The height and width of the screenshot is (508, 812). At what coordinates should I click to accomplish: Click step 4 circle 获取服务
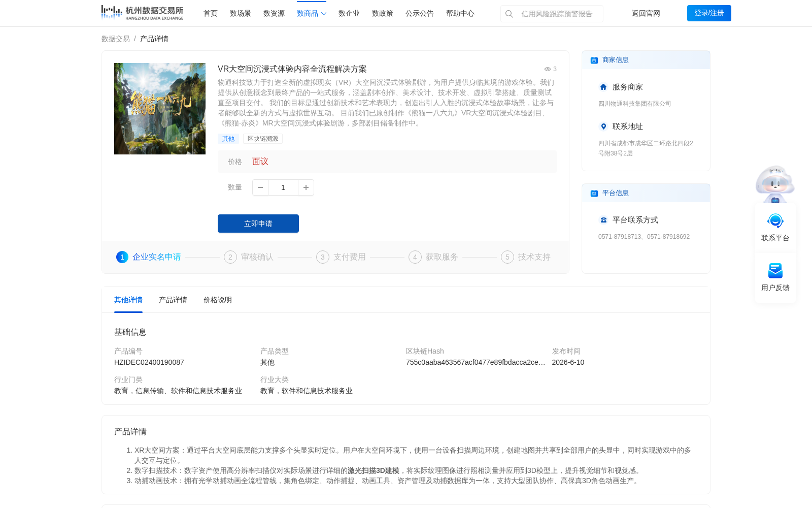coord(415,257)
